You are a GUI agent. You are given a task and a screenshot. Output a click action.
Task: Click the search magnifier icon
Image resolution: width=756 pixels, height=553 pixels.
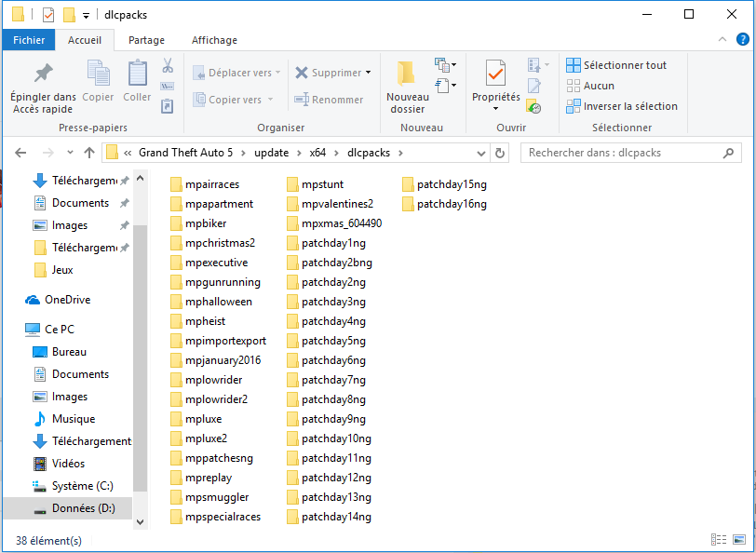click(x=728, y=153)
